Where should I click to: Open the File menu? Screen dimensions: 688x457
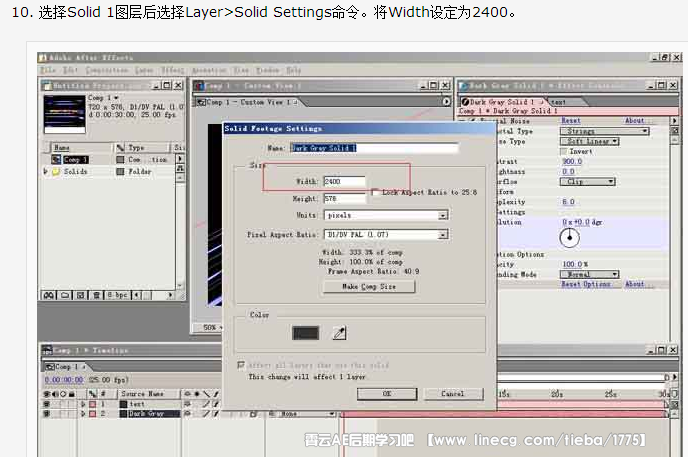click(x=48, y=70)
